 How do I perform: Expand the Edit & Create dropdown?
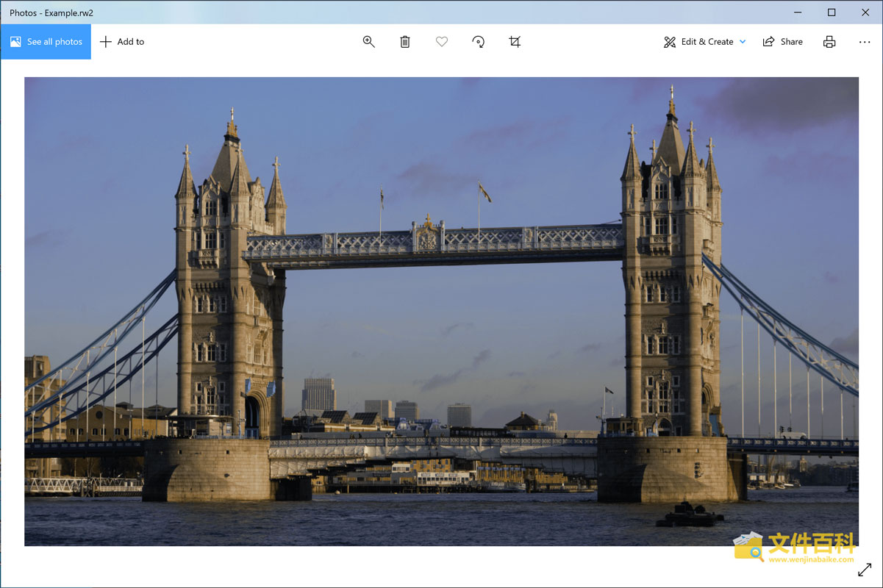tap(704, 42)
